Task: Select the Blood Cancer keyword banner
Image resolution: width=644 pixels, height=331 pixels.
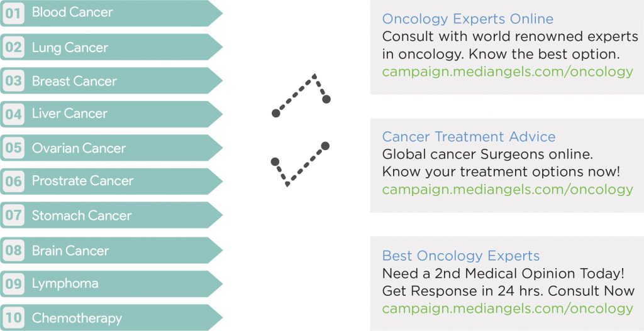Action: pos(111,13)
